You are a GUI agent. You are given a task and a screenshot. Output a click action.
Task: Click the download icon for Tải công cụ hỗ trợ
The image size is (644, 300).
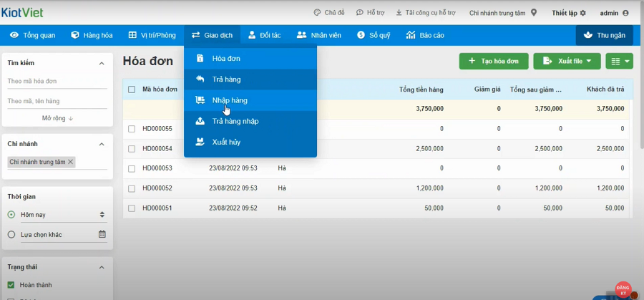(x=399, y=13)
